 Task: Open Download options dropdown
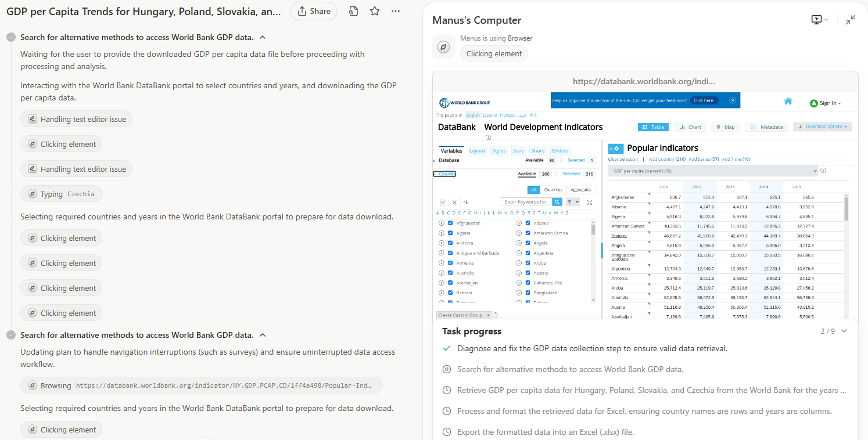823,127
